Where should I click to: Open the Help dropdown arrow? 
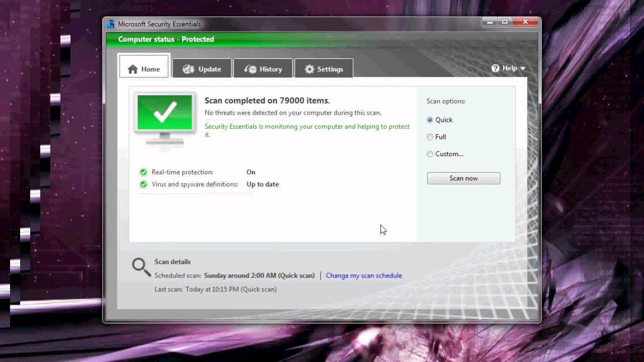pos(523,69)
